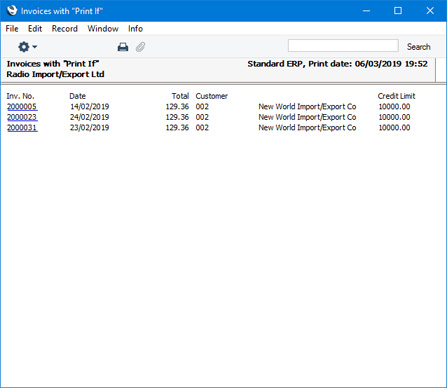Open invoice 2000005 link
447x388 pixels.
pyautogui.click(x=22, y=107)
